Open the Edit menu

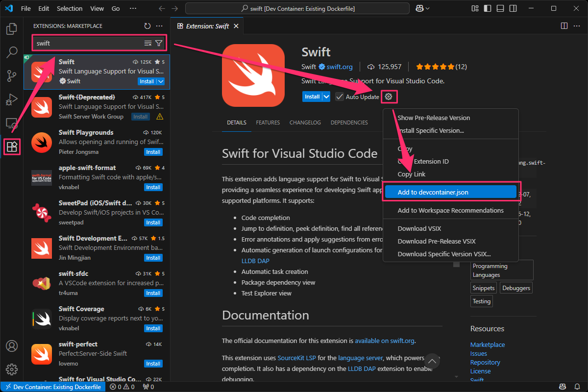point(44,8)
